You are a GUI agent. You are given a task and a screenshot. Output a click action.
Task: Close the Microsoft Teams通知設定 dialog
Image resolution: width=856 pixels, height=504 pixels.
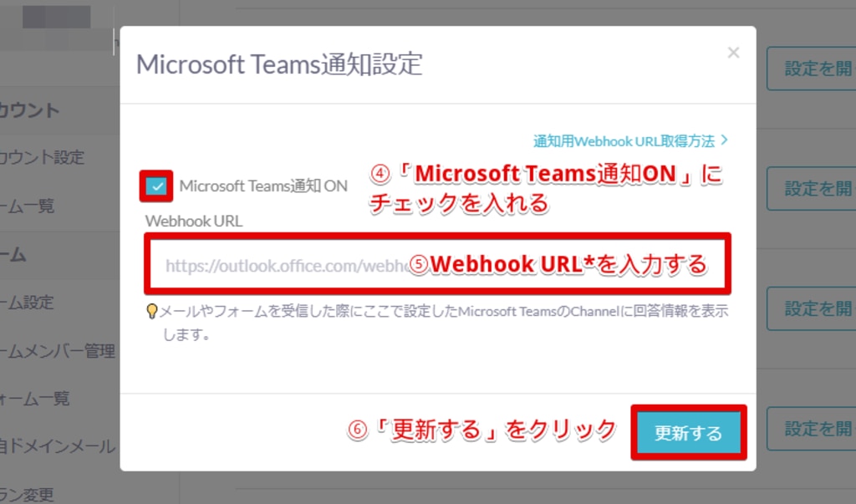click(x=733, y=53)
